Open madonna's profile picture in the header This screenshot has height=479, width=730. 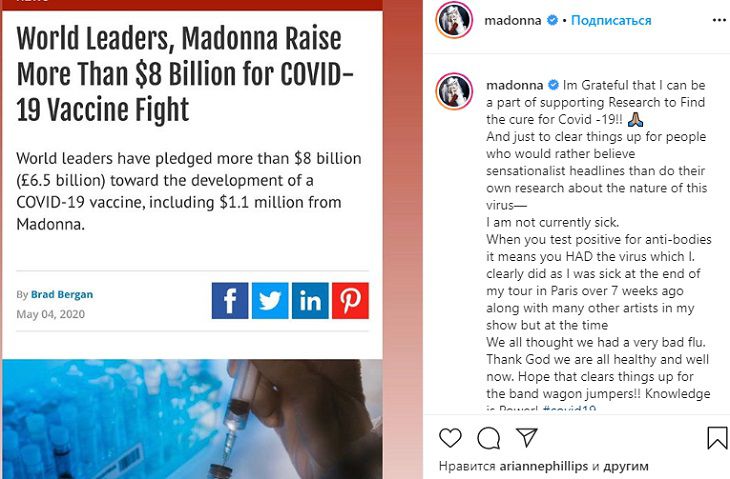pyautogui.click(x=453, y=20)
